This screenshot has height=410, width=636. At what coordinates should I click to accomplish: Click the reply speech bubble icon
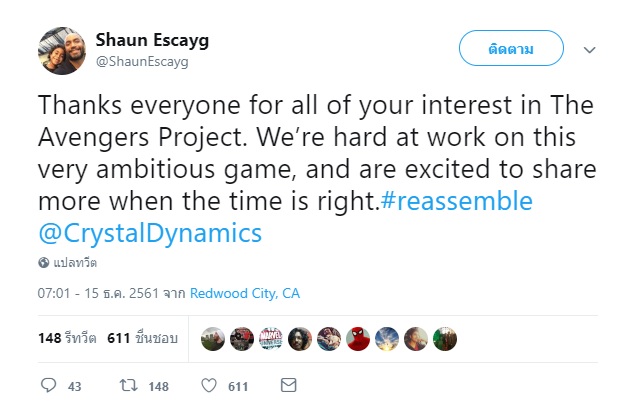(x=48, y=385)
